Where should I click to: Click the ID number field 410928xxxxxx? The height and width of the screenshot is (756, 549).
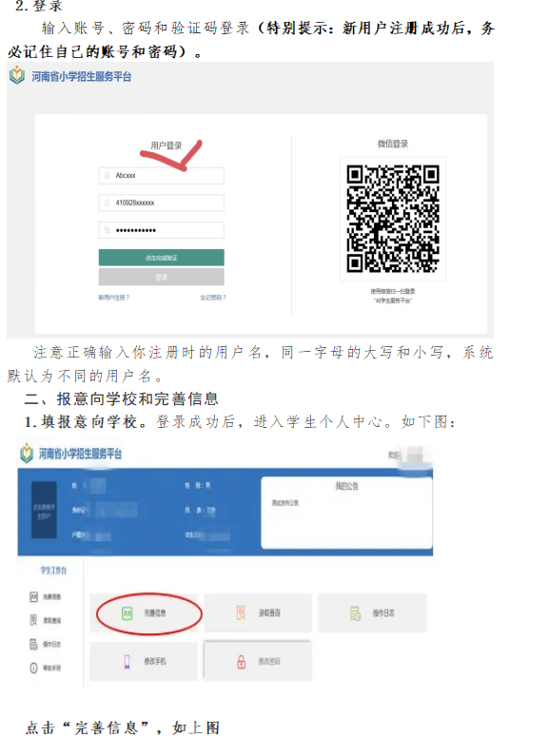click(161, 203)
